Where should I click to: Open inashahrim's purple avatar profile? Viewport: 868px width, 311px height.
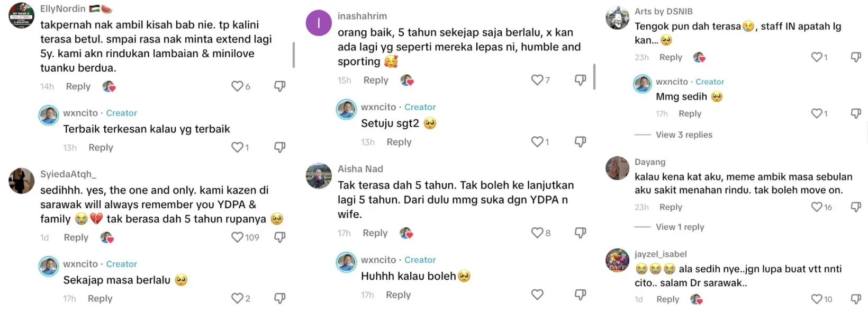[319, 23]
